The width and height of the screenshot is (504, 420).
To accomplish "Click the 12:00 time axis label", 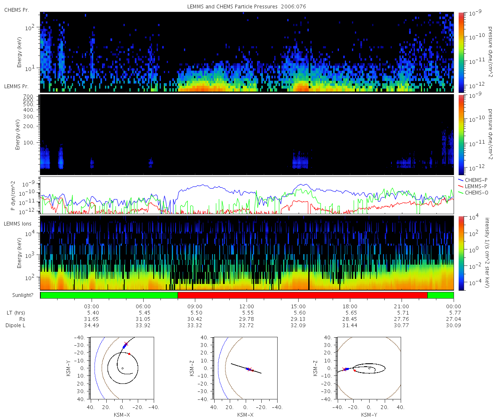I will pyautogui.click(x=247, y=307).
